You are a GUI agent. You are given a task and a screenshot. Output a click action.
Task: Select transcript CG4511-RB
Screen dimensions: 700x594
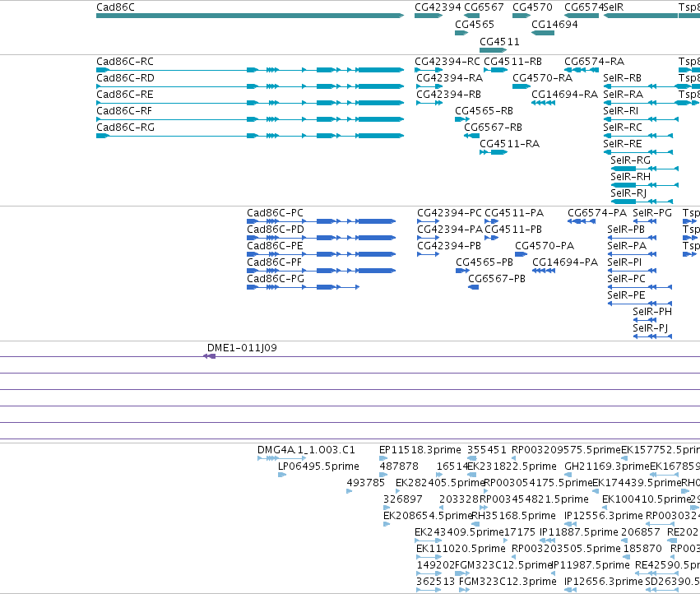(495, 70)
